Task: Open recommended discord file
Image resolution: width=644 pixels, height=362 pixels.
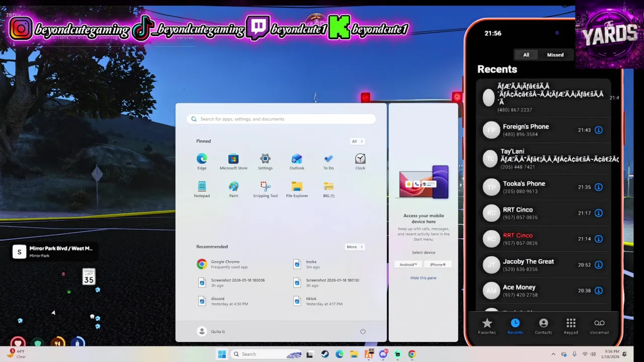Action: tap(222, 301)
